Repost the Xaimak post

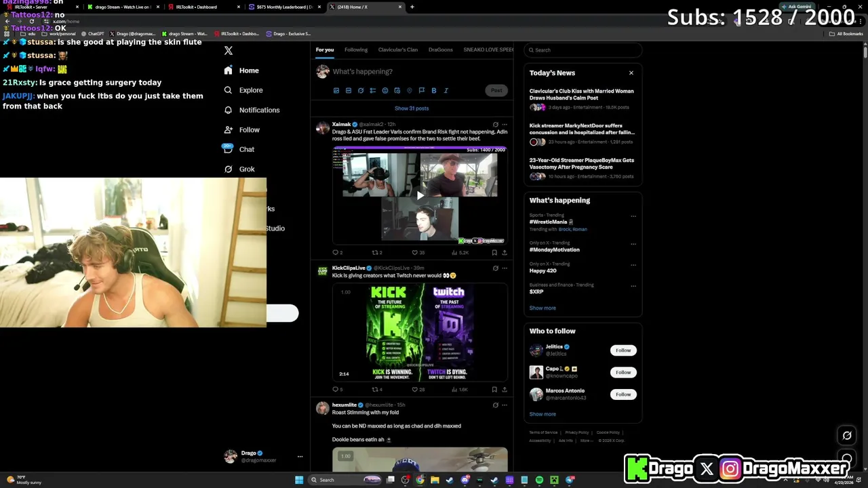click(376, 252)
